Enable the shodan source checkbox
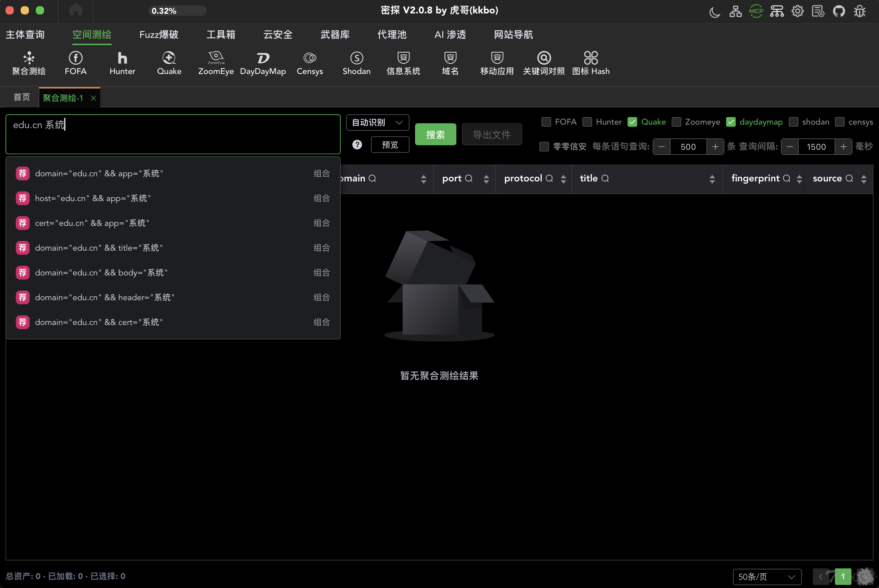879x588 pixels. pyautogui.click(x=793, y=122)
